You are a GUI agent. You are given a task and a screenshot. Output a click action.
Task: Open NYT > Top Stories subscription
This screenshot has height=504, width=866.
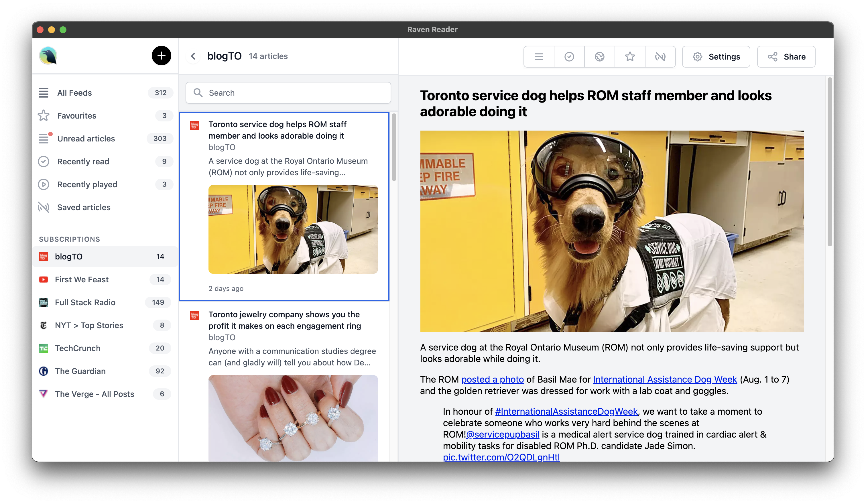click(89, 325)
